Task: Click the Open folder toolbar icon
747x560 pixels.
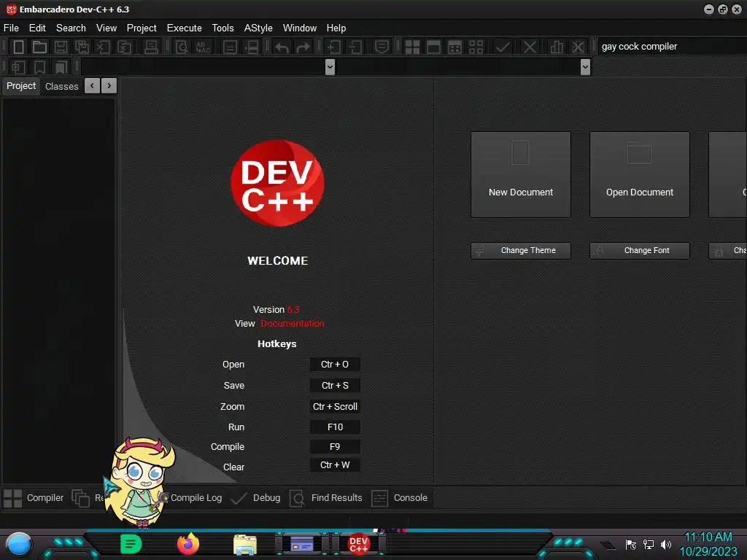Action: click(x=39, y=47)
